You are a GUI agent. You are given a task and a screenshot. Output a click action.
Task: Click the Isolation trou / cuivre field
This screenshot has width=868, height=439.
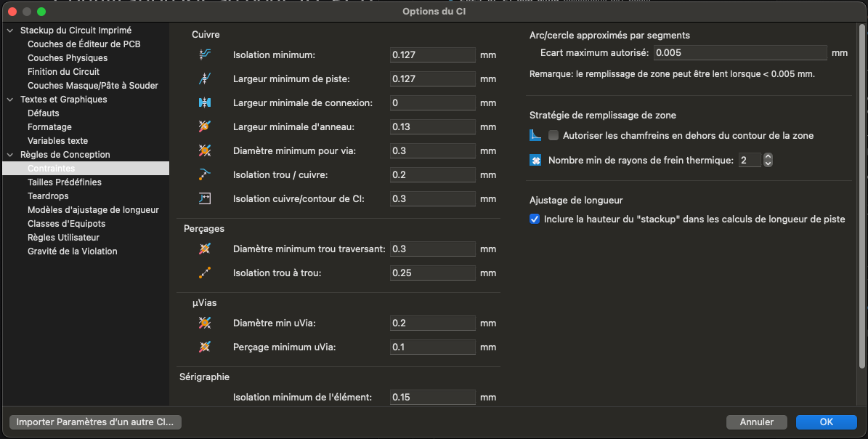pyautogui.click(x=432, y=175)
